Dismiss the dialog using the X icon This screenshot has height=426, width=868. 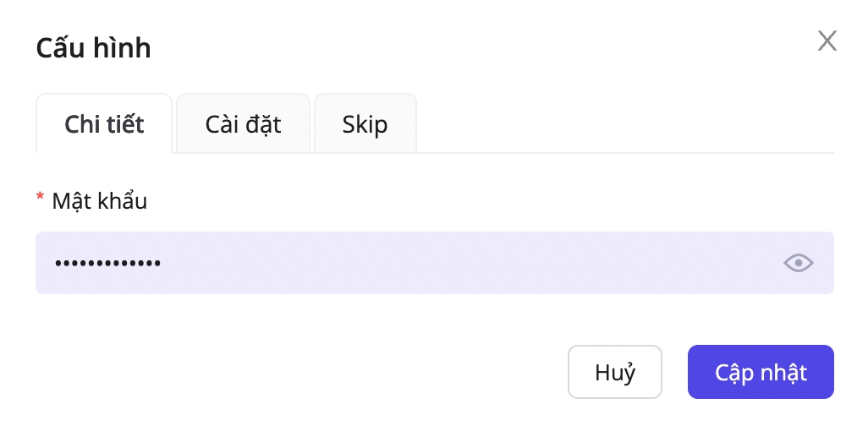click(827, 41)
